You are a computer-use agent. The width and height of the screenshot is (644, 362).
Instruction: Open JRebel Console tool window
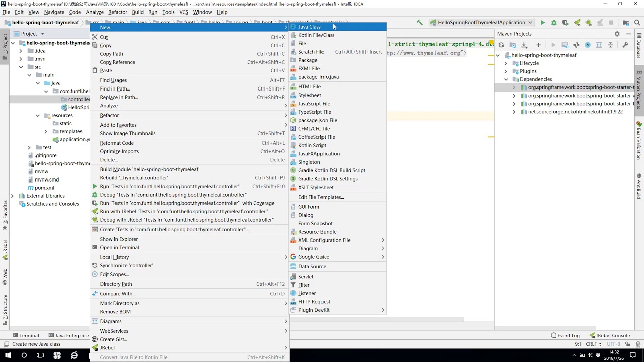(610, 335)
